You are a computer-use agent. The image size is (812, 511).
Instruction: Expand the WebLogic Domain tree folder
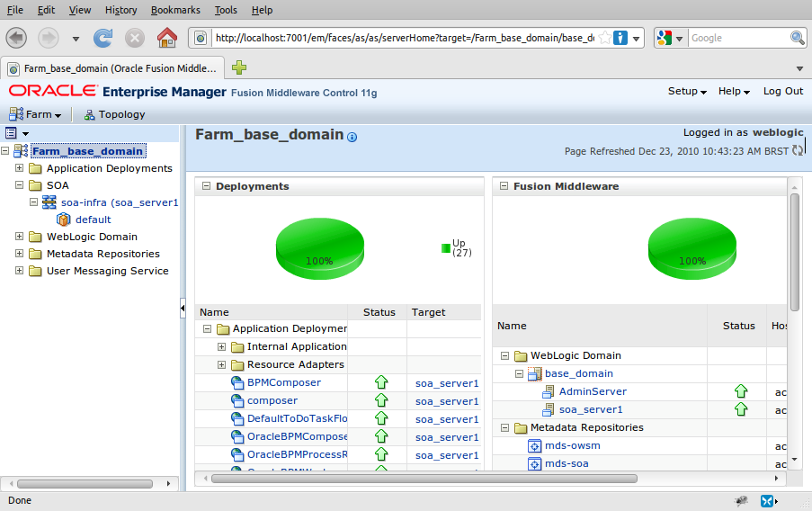(20, 237)
